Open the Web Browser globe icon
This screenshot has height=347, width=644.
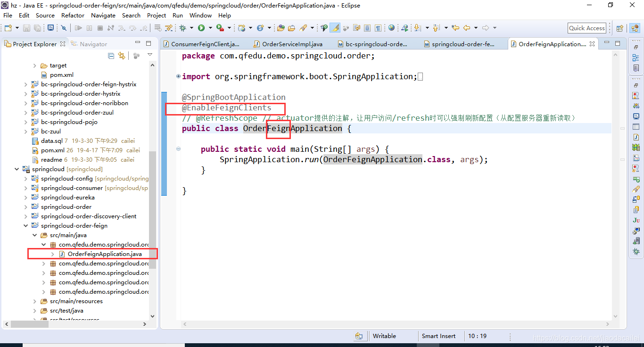pyautogui.click(x=391, y=28)
